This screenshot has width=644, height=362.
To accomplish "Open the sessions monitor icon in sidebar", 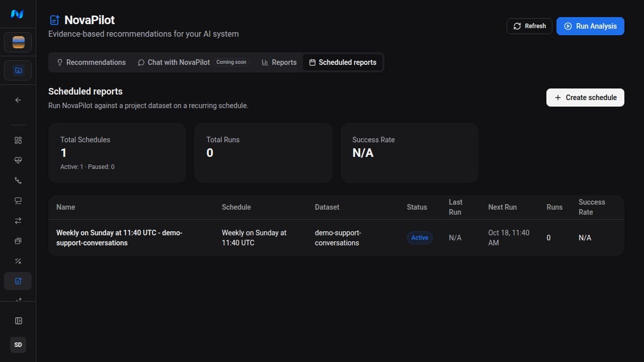I will [x=18, y=201].
